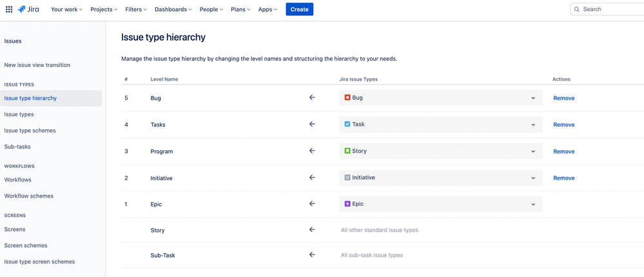This screenshot has height=277, width=644.
Task: Click the blue Task checkbox icon
Action: click(347, 124)
